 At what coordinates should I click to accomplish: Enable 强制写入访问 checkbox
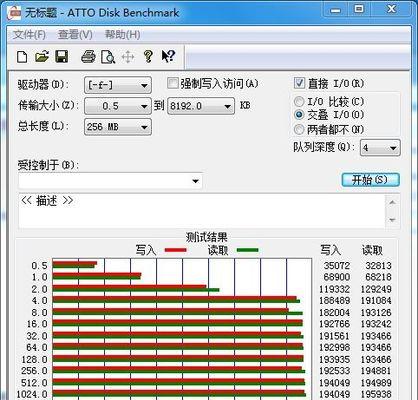pyautogui.click(x=172, y=83)
